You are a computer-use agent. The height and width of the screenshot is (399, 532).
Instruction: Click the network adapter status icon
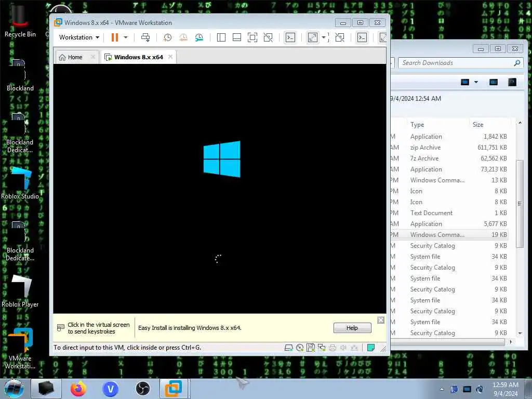pos(321,348)
